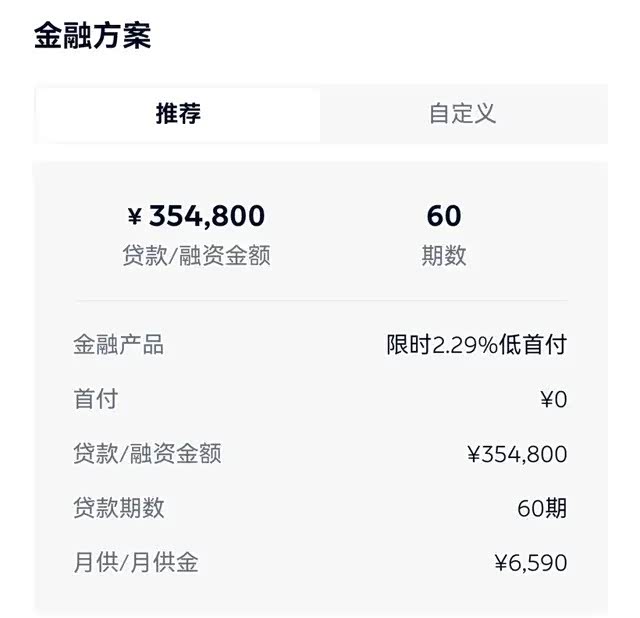
Task: Click the 金融产品 row label
Action: (118, 346)
